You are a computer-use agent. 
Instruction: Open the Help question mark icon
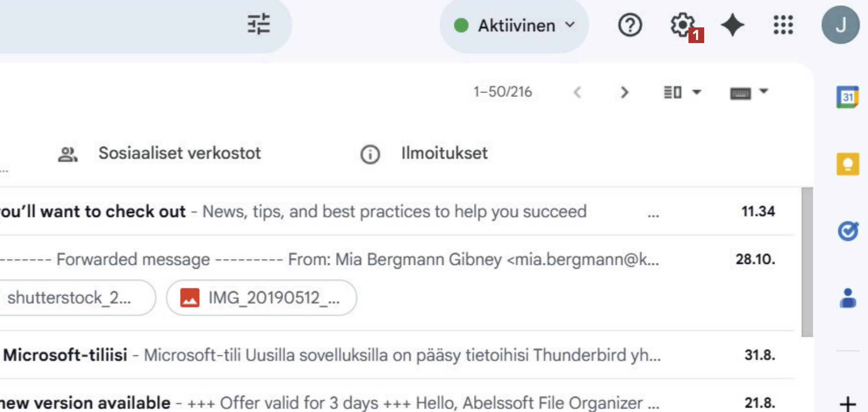pos(630,25)
